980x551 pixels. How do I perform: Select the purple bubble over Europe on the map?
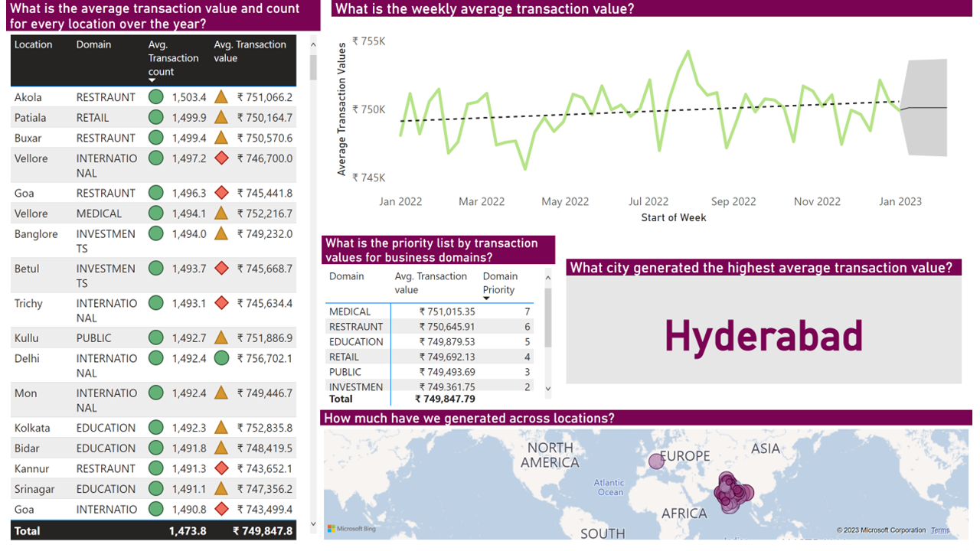655,461
